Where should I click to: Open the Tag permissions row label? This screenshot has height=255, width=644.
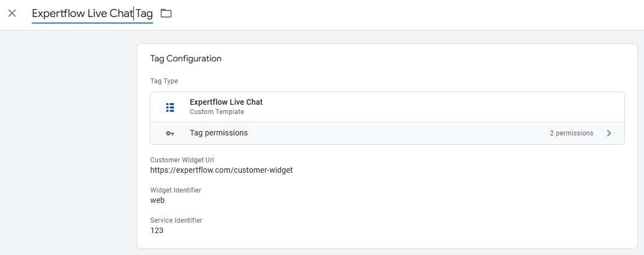coord(219,133)
